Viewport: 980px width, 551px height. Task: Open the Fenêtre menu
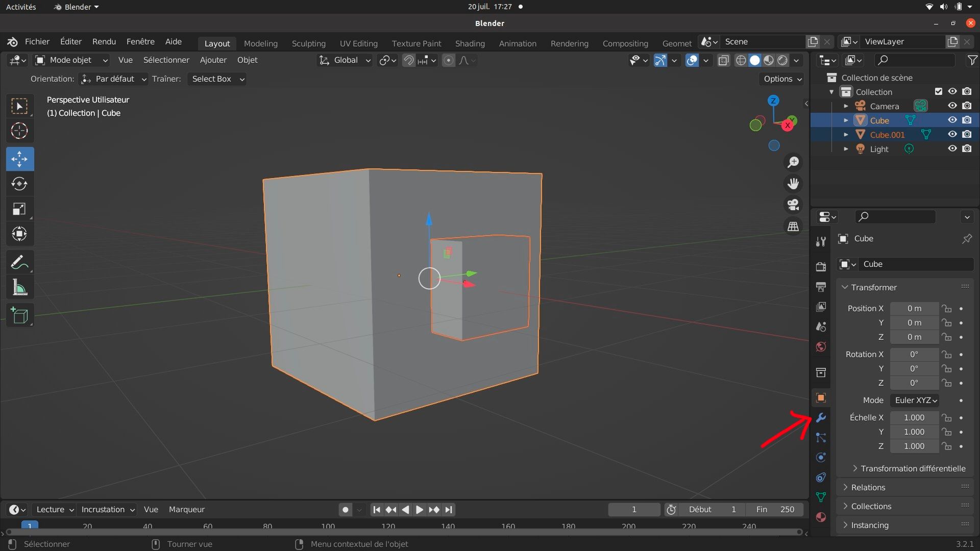click(140, 42)
